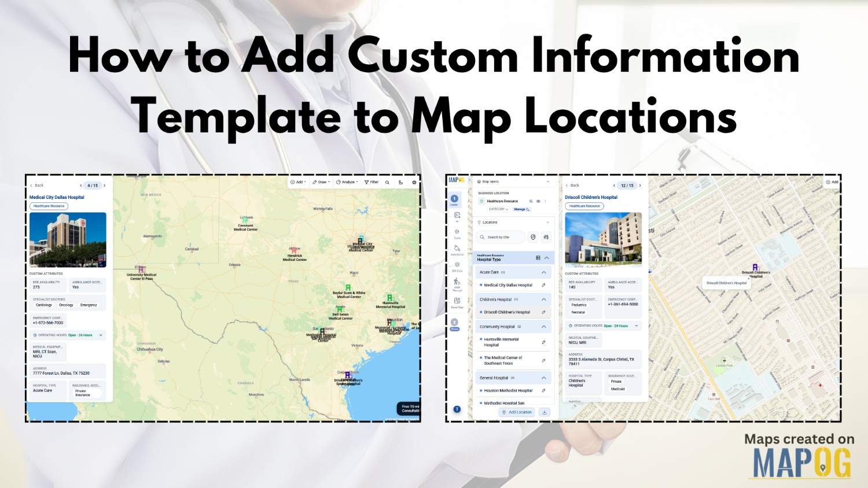Click Hendrick Medical Center map marker
868x488 pixels.
(x=295, y=250)
